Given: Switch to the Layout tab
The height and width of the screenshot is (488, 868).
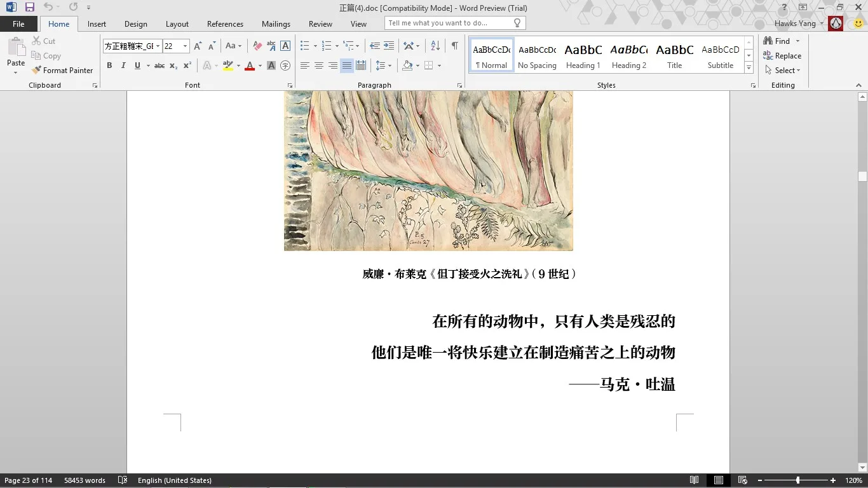Looking at the screenshot, I should [x=177, y=24].
